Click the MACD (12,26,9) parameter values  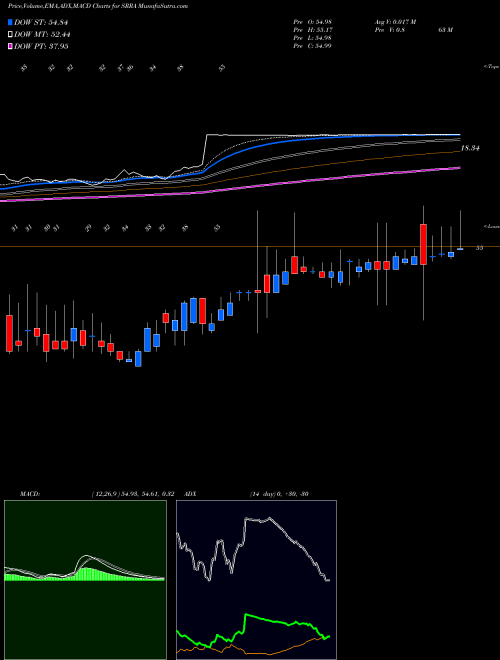[133, 494]
